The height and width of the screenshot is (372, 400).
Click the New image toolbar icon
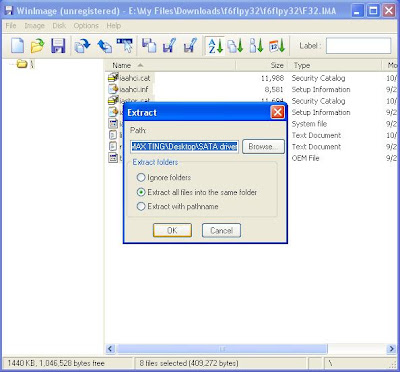[x=17, y=45]
